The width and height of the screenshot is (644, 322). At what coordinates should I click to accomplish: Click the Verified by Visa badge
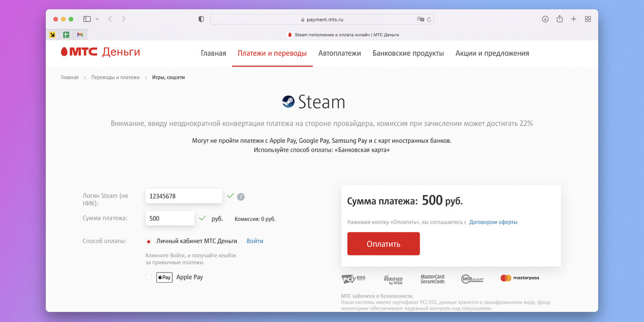click(394, 278)
